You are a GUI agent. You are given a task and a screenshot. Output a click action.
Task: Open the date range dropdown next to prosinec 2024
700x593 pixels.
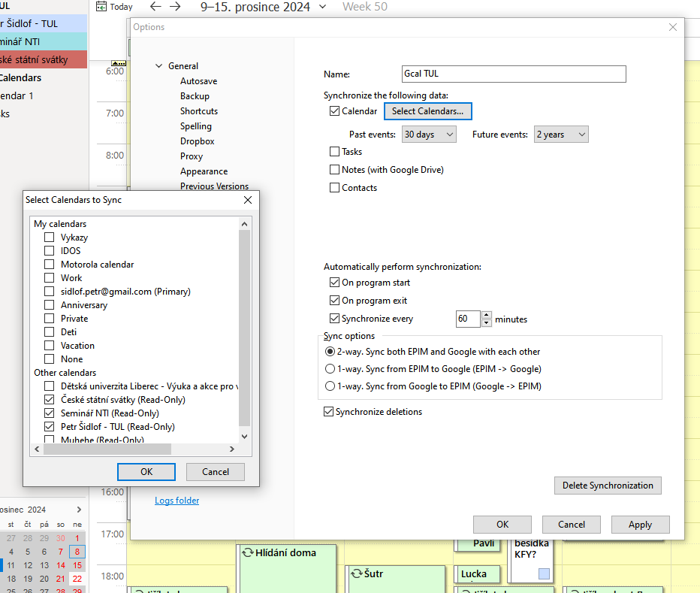pos(323,7)
